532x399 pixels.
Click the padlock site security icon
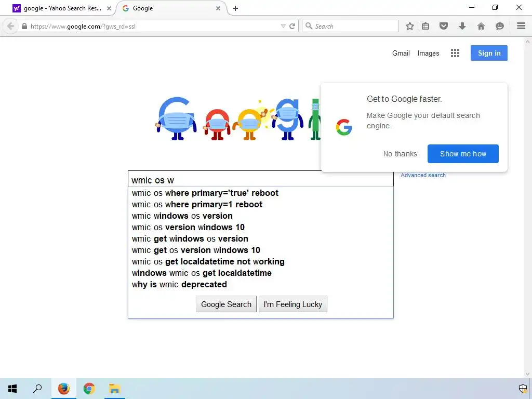click(24, 26)
